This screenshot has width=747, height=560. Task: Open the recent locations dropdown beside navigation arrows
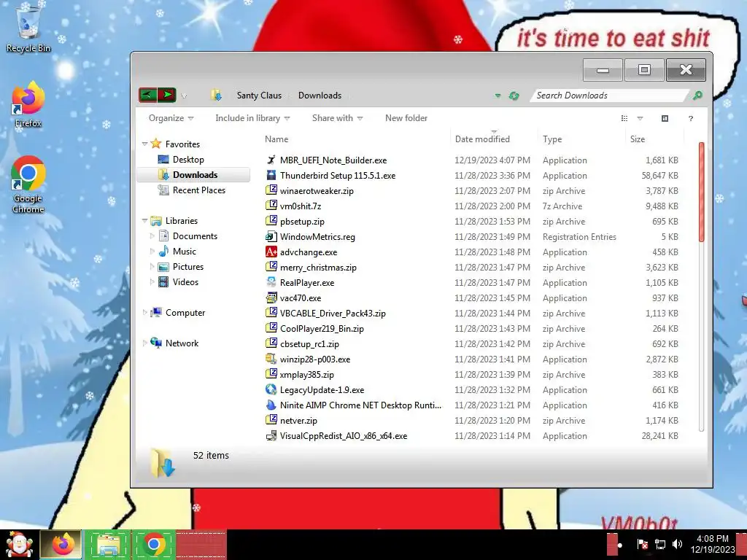(x=184, y=96)
